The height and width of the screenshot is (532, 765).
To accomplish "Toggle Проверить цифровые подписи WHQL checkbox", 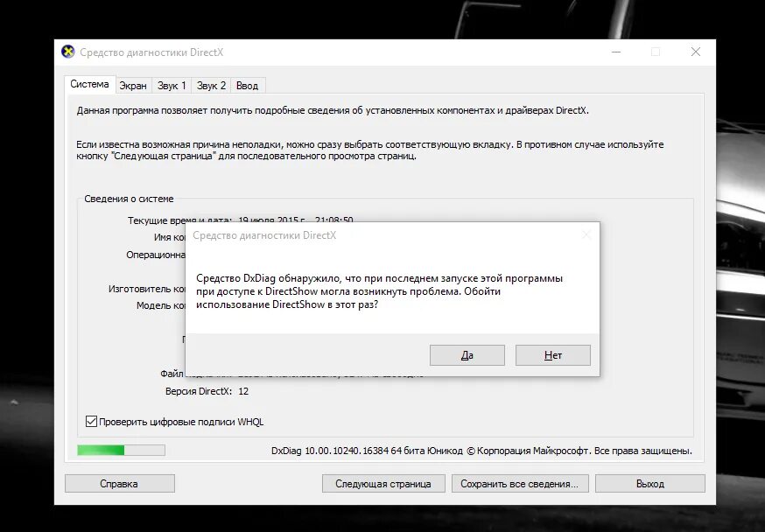I will tap(91, 421).
